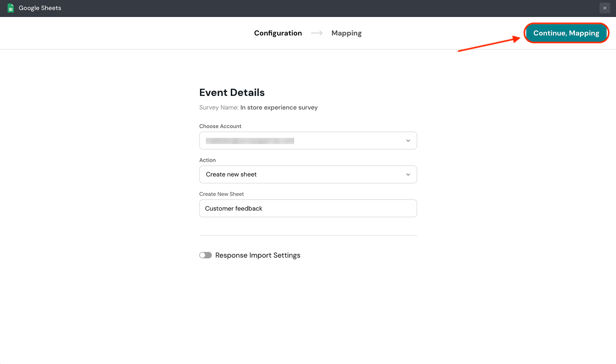Go to the Mapping step

point(346,33)
